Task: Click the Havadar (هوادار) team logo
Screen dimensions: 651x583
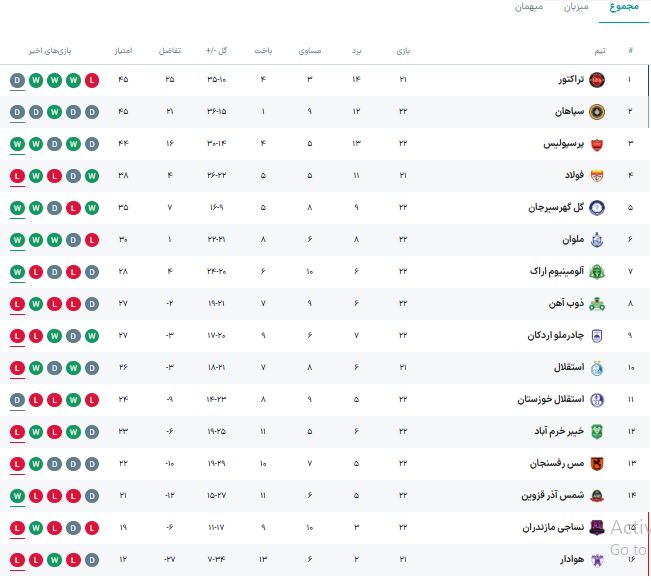Action: click(597, 560)
